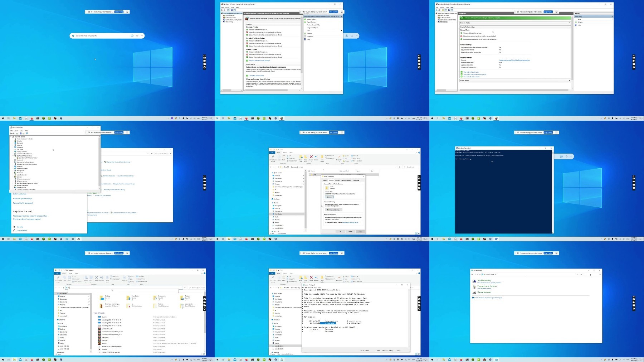Open the Desktop folder thumbnail in Quick access
Image resolution: width=644 pixels, height=362 pixels.
(x=102, y=298)
